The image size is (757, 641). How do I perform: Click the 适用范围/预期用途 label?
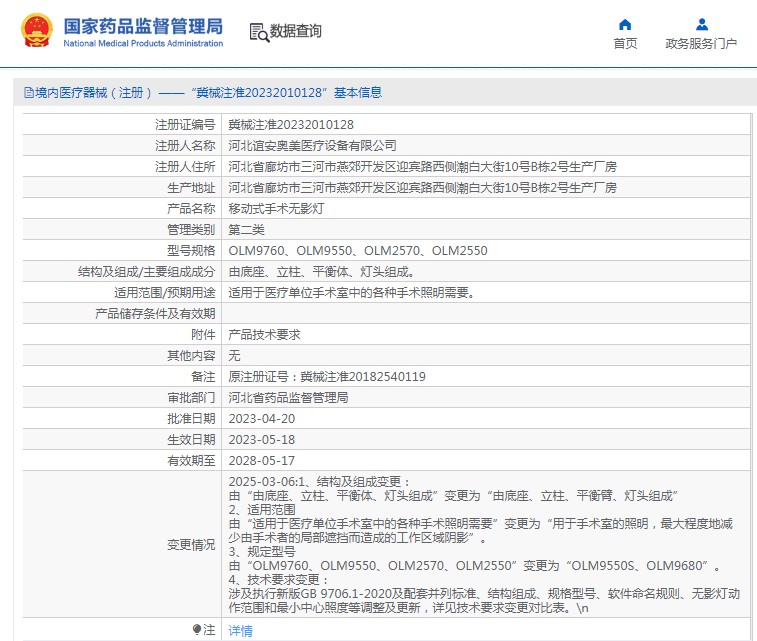click(x=165, y=293)
